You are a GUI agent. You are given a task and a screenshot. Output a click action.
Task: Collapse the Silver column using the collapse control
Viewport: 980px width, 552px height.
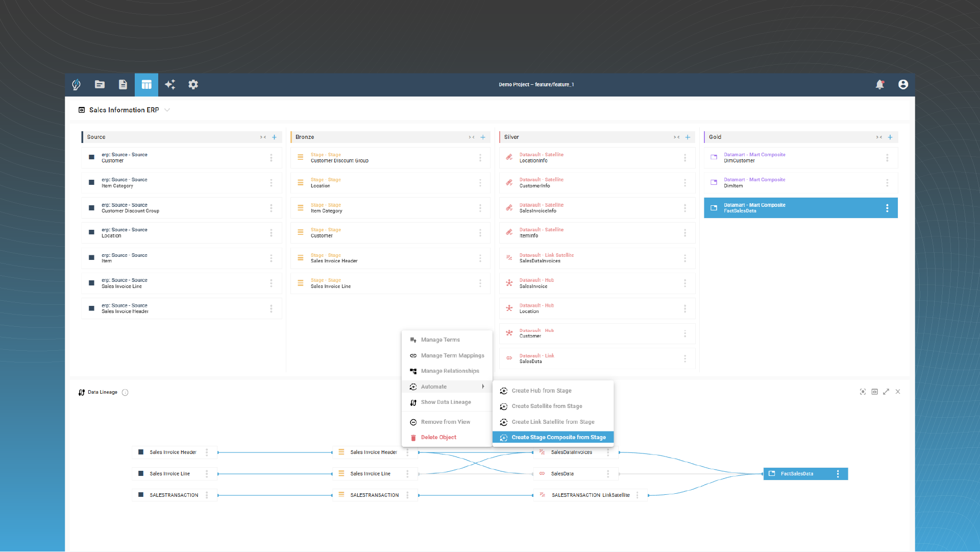coord(677,137)
